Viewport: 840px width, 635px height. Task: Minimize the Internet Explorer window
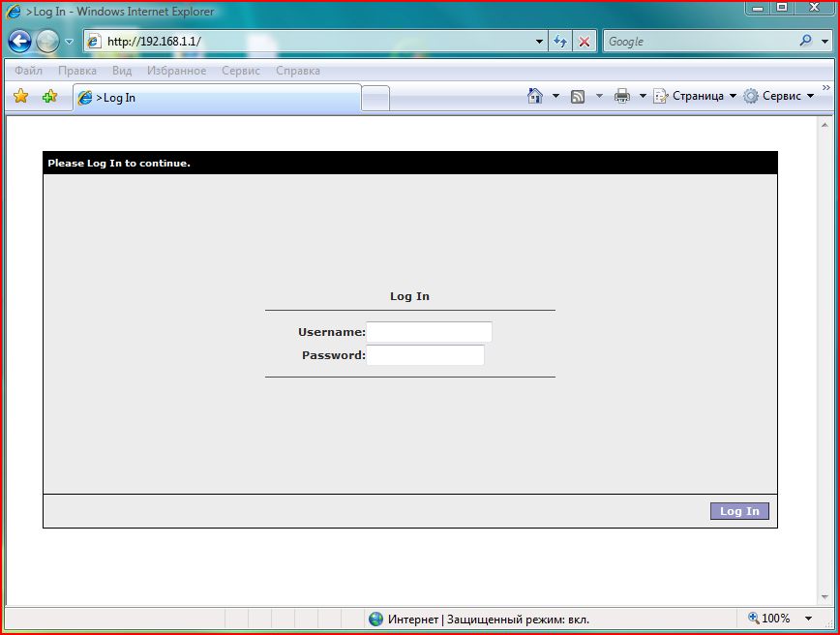click(x=758, y=8)
